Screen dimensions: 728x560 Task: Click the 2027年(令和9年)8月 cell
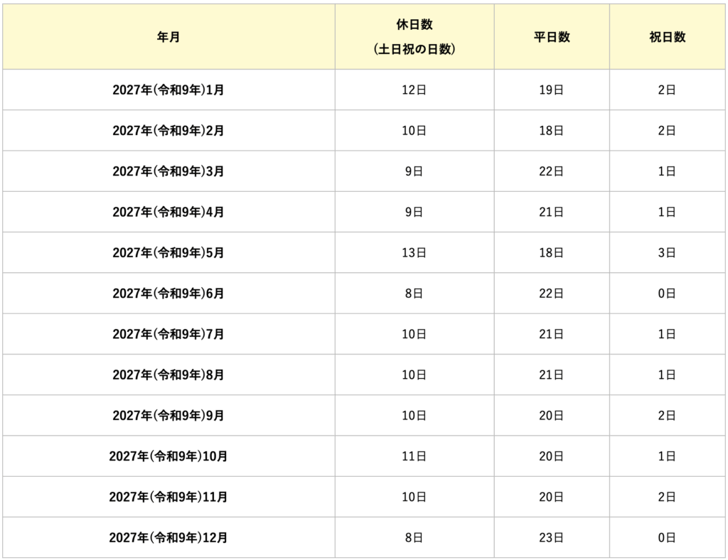pos(168,375)
